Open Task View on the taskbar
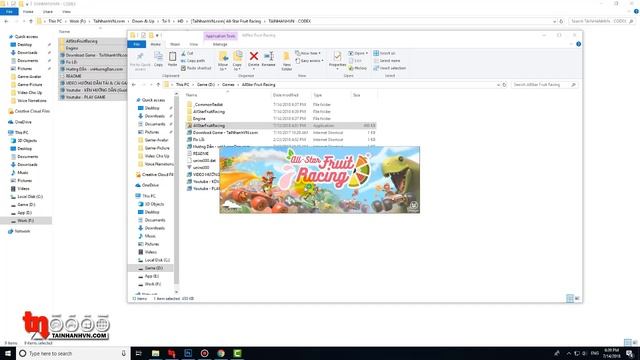This screenshot has height=360, width=640. tap(138, 353)
